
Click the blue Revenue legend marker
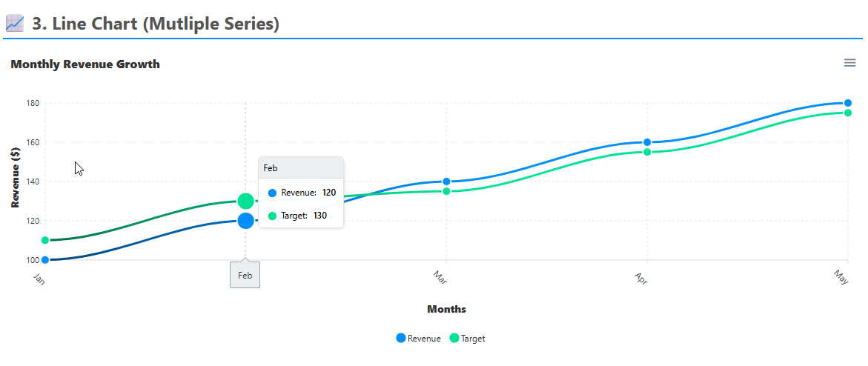(401, 339)
